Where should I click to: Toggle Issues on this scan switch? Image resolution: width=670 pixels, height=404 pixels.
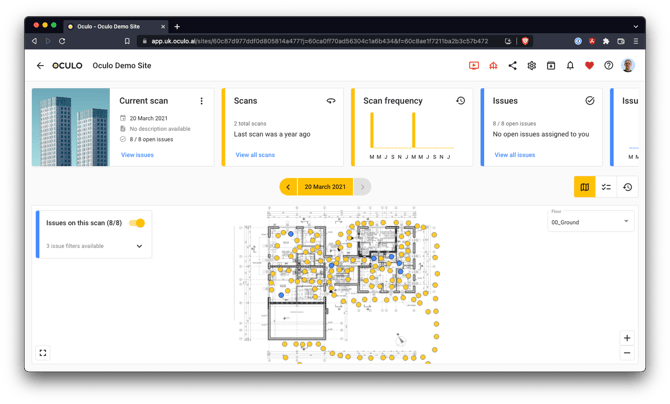pos(137,223)
